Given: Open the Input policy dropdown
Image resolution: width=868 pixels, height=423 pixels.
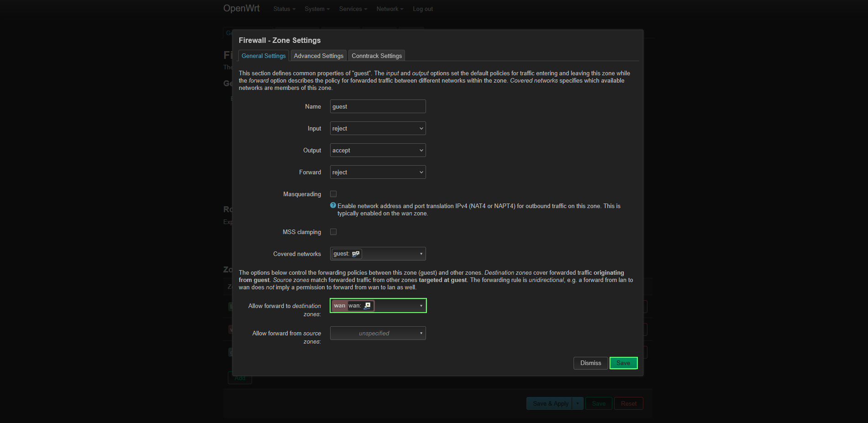Looking at the screenshot, I should click(x=378, y=128).
